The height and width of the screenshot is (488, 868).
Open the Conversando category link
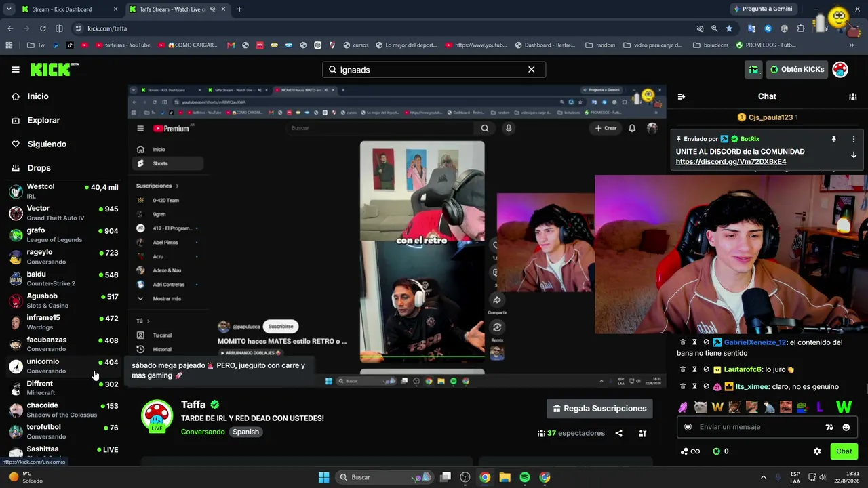point(203,432)
